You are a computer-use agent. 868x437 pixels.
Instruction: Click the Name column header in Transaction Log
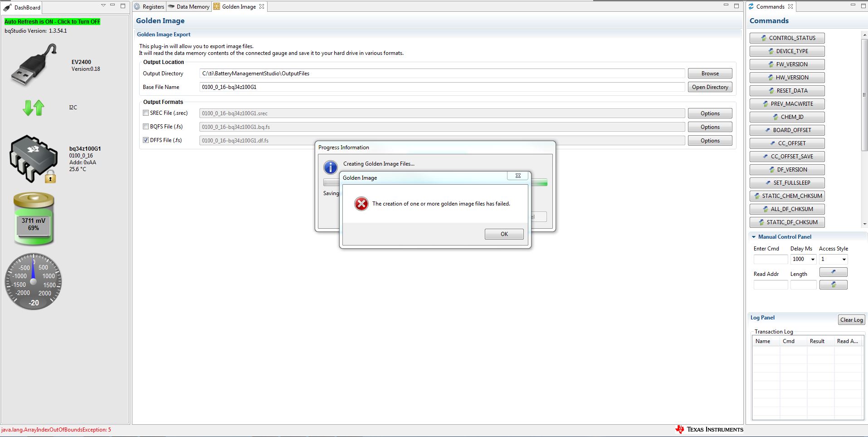coord(766,341)
